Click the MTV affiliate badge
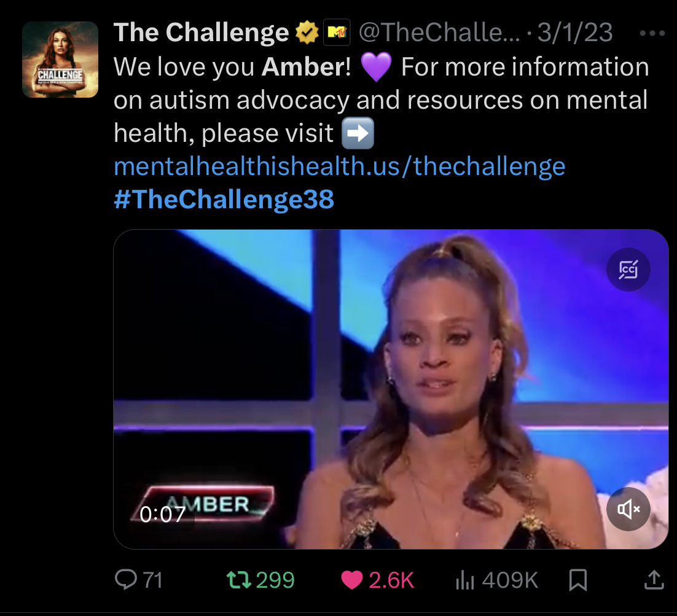Viewport: 677px width, 616px height. [337, 33]
